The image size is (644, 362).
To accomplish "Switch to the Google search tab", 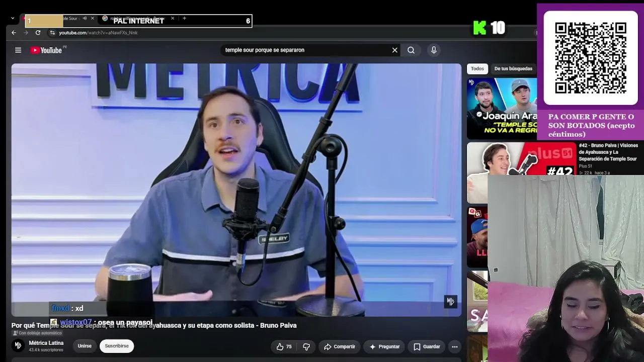I will pyautogui.click(x=136, y=19).
